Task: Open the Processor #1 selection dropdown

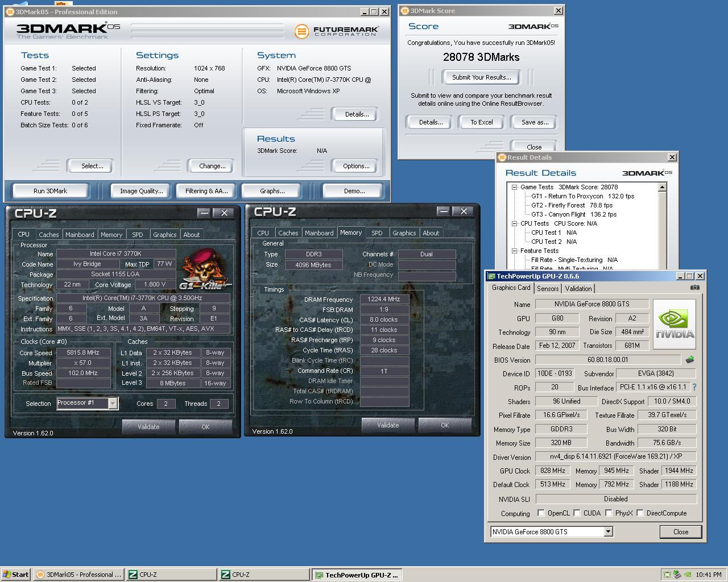Action: pyautogui.click(x=113, y=403)
